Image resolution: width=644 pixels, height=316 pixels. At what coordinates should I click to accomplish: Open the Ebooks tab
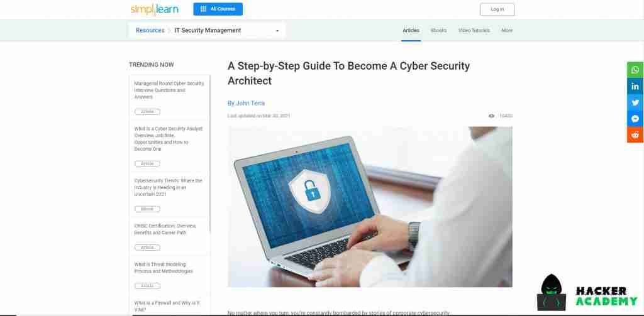pos(438,30)
